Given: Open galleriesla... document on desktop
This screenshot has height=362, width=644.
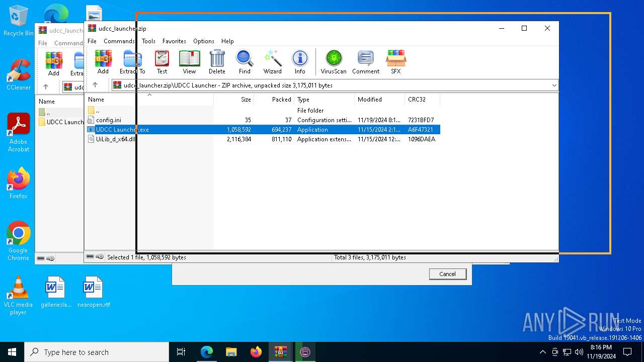Looking at the screenshot, I should pos(55,292).
